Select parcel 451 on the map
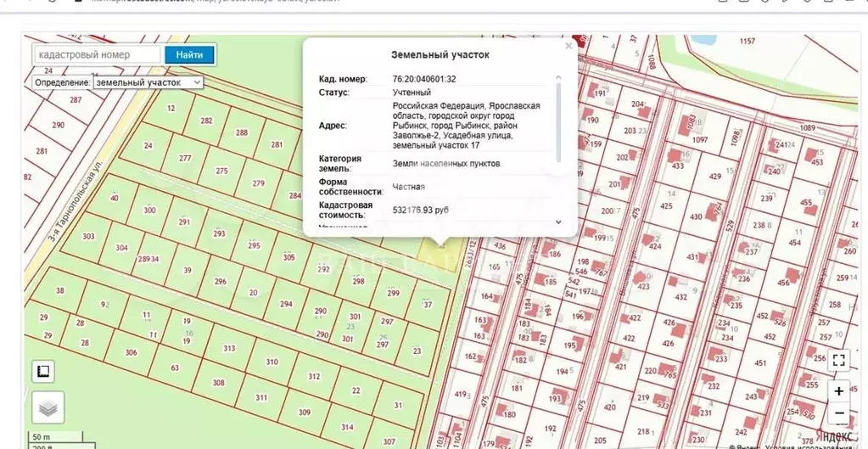The height and width of the screenshot is (449, 868). coord(761,363)
